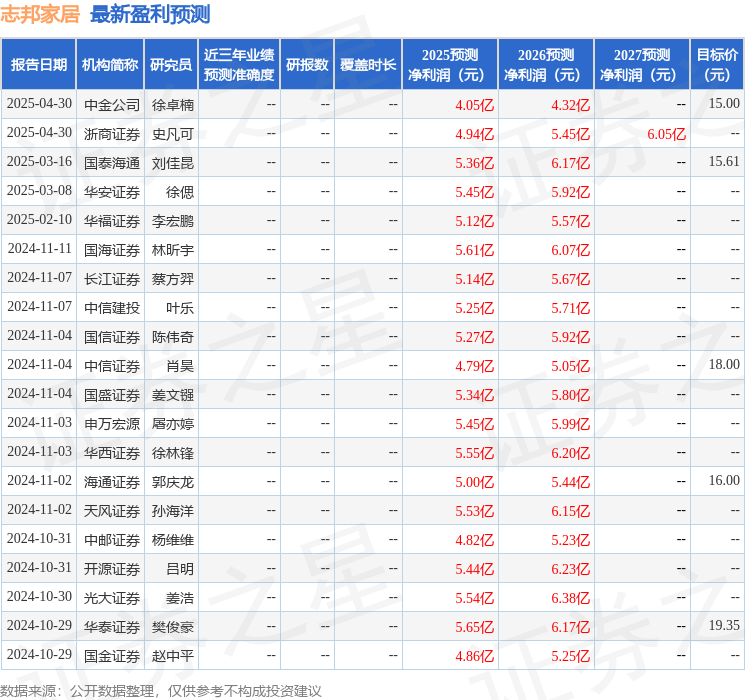Click the 研报数 column header
The image size is (745, 700).
pos(307,65)
